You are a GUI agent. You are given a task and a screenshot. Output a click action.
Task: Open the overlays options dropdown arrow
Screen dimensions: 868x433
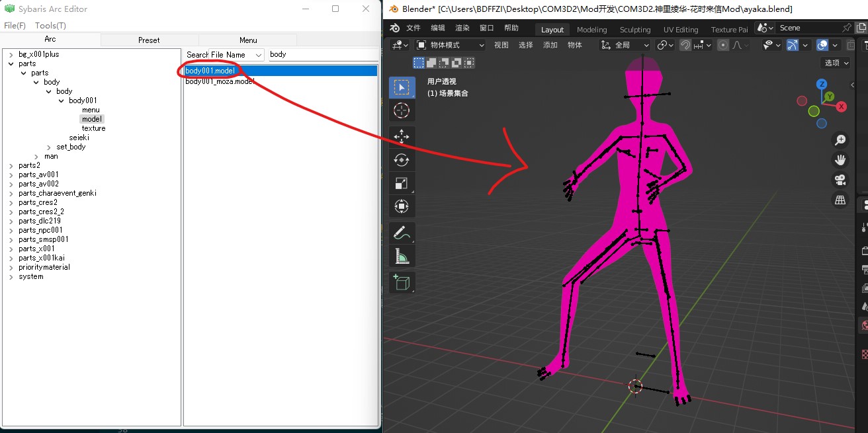click(836, 45)
